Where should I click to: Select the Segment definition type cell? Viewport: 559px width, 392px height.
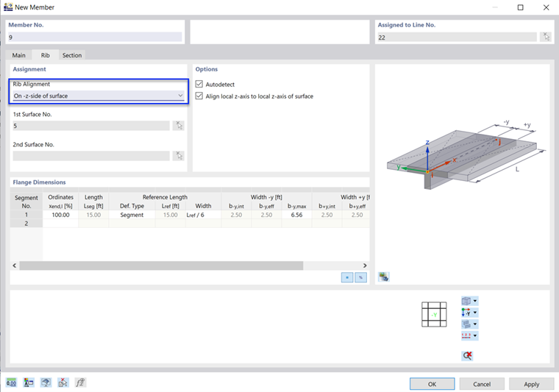pyautogui.click(x=132, y=215)
